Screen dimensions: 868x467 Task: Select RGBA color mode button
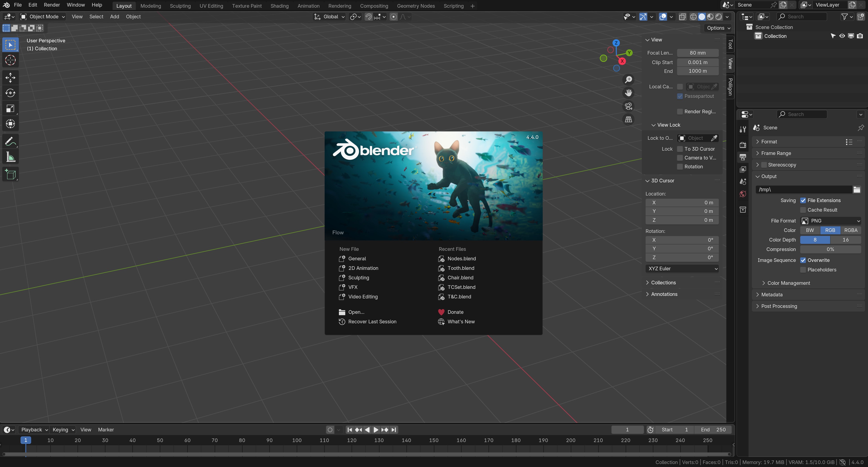pyautogui.click(x=851, y=230)
